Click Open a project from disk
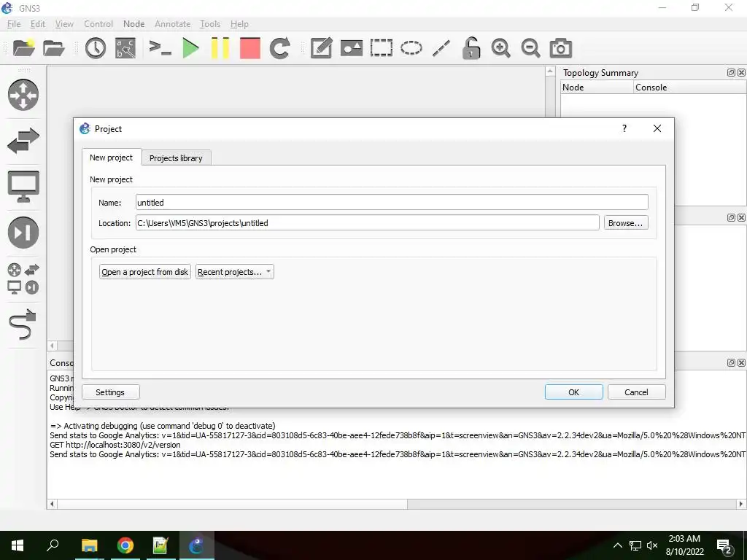Viewport: 747px width, 560px height. click(145, 272)
